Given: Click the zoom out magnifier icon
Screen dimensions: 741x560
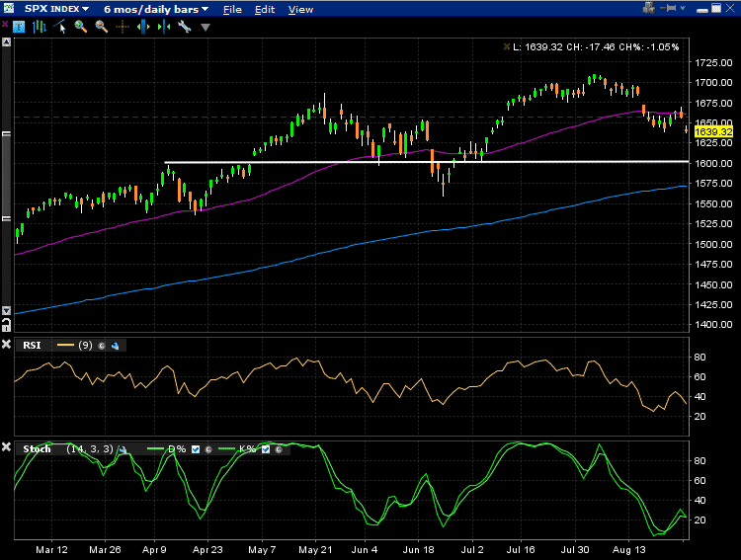Looking at the screenshot, I should point(101,27).
